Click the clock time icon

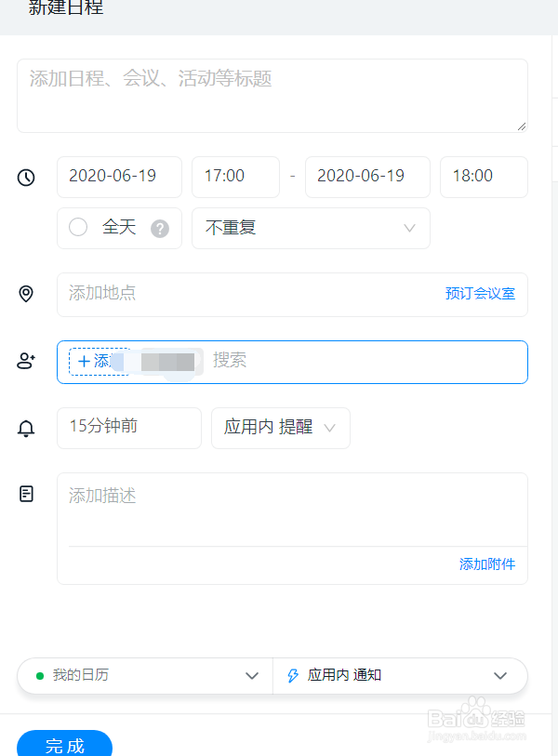click(26, 178)
